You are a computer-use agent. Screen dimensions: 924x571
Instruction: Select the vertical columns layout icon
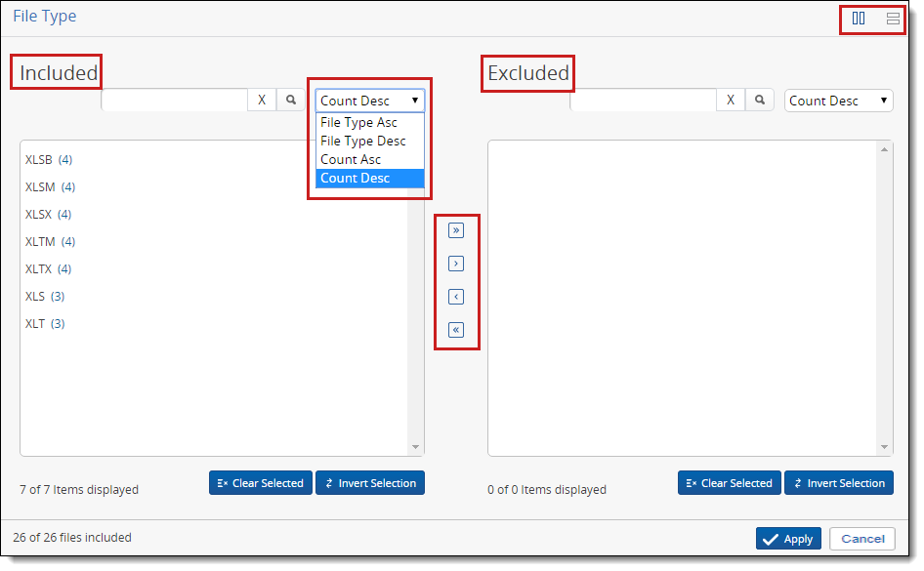859,18
